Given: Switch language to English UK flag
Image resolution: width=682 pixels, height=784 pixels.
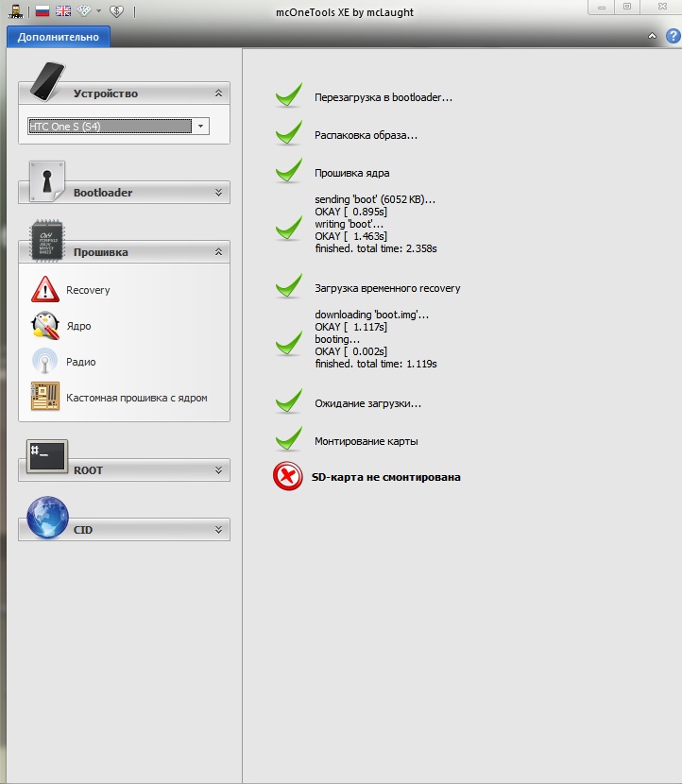Looking at the screenshot, I should click(x=63, y=11).
